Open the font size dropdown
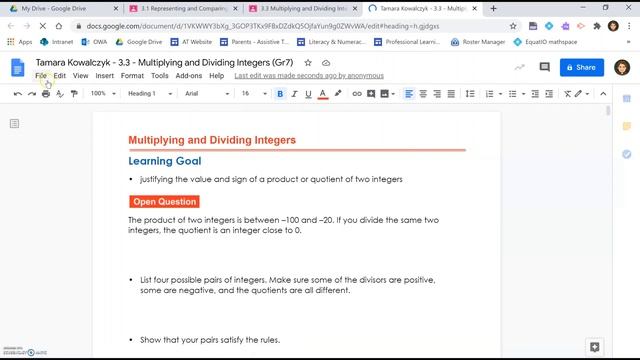The width and height of the screenshot is (640, 360). (254, 93)
